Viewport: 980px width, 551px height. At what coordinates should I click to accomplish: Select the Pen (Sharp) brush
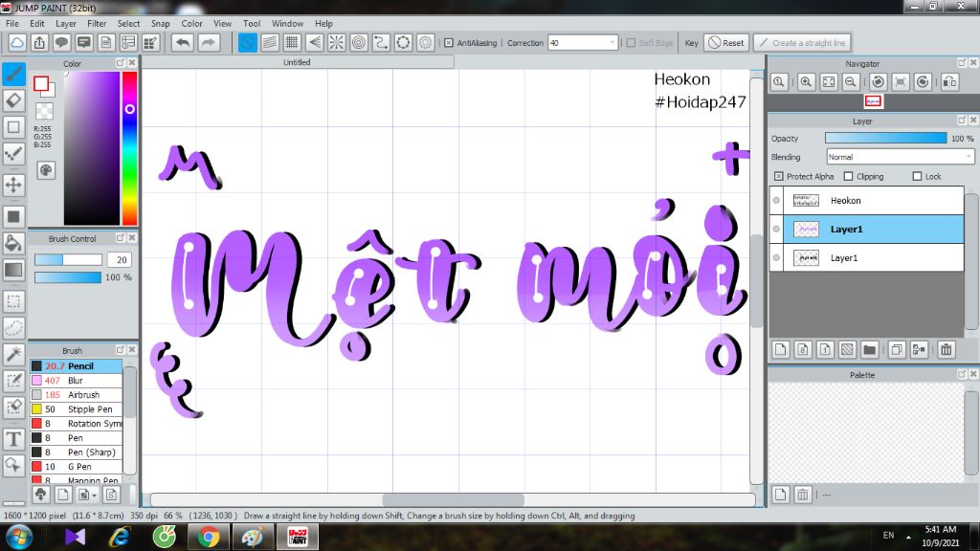(x=77, y=452)
